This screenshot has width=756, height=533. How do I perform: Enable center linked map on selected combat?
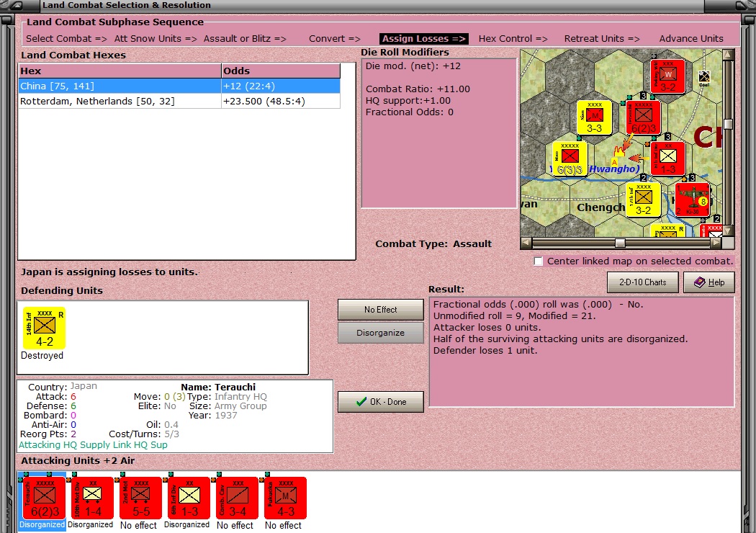[x=539, y=261]
